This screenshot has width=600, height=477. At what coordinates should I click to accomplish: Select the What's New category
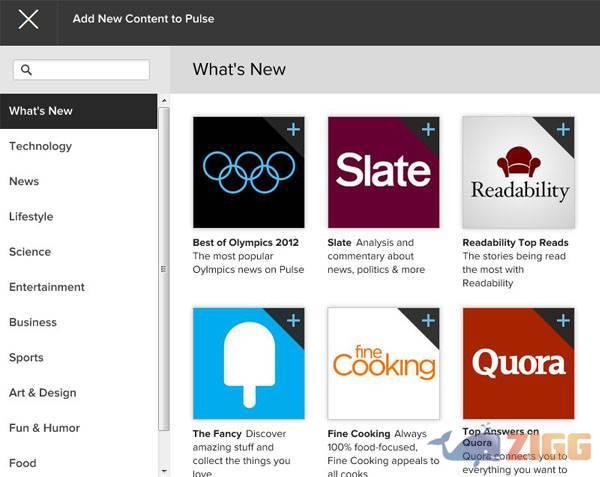78,111
